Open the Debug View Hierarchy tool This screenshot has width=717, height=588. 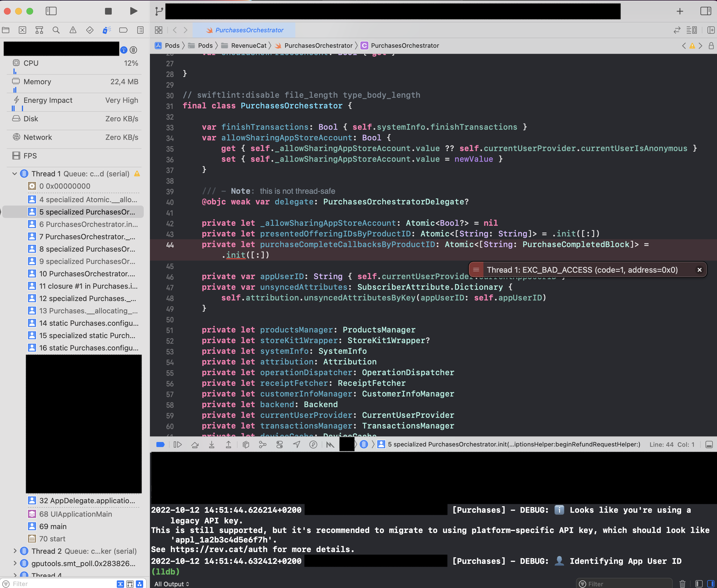pos(246,445)
